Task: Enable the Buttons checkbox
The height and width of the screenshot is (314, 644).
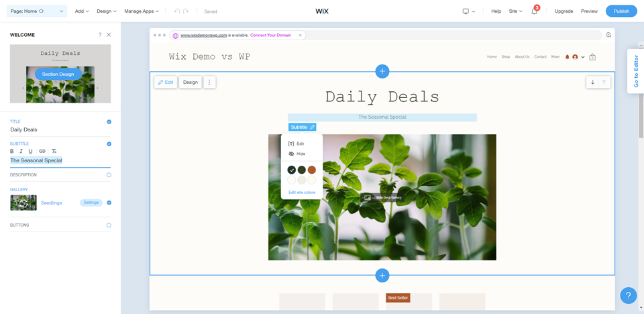Action: [109, 225]
